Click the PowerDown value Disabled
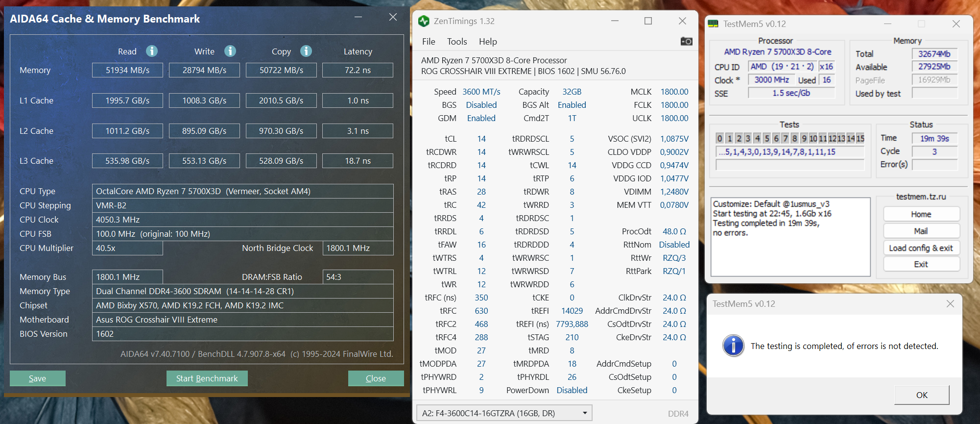 coord(572,390)
